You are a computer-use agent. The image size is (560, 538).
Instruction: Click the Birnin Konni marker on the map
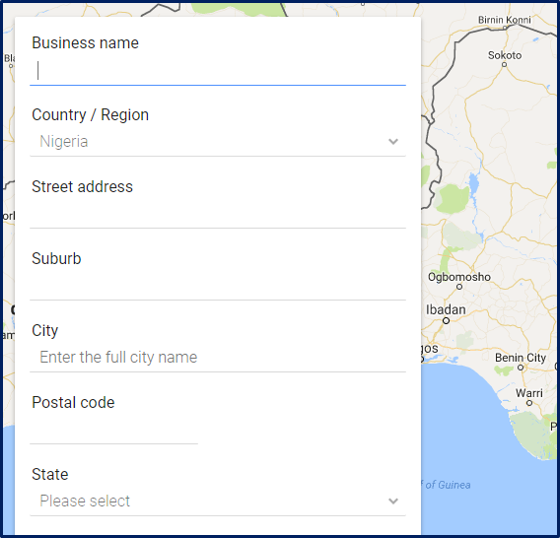pos(505,28)
